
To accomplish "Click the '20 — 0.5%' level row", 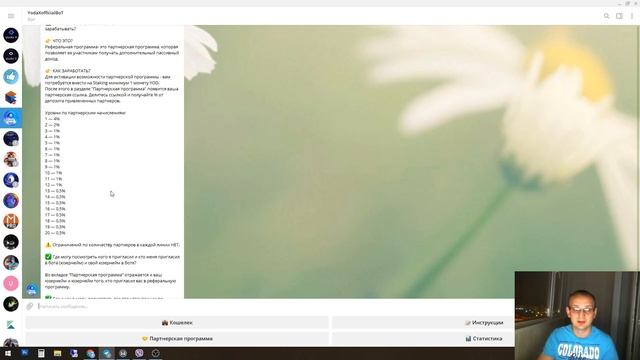I will point(55,233).
